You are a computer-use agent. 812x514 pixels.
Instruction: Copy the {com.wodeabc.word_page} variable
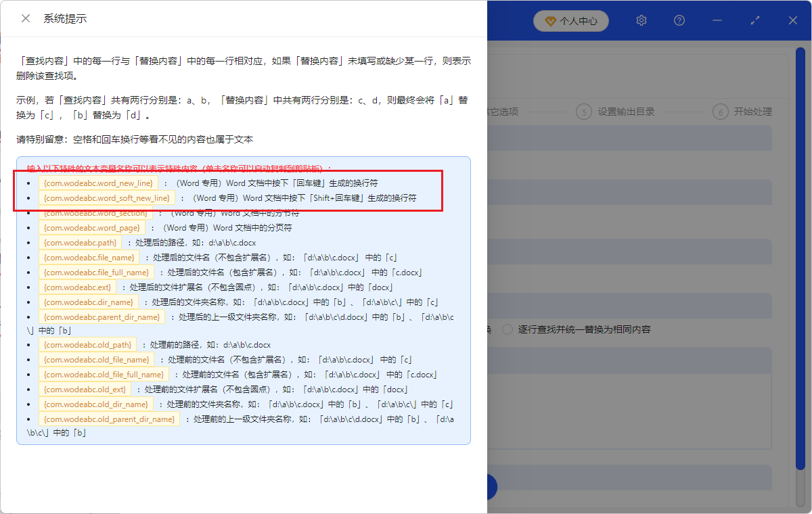(93, 227)
